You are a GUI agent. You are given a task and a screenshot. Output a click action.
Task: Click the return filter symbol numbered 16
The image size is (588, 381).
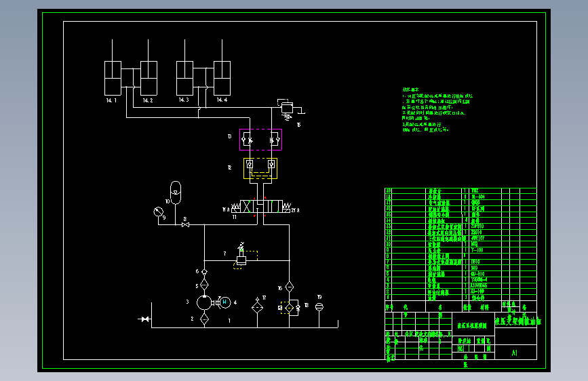tap(289, 287)
